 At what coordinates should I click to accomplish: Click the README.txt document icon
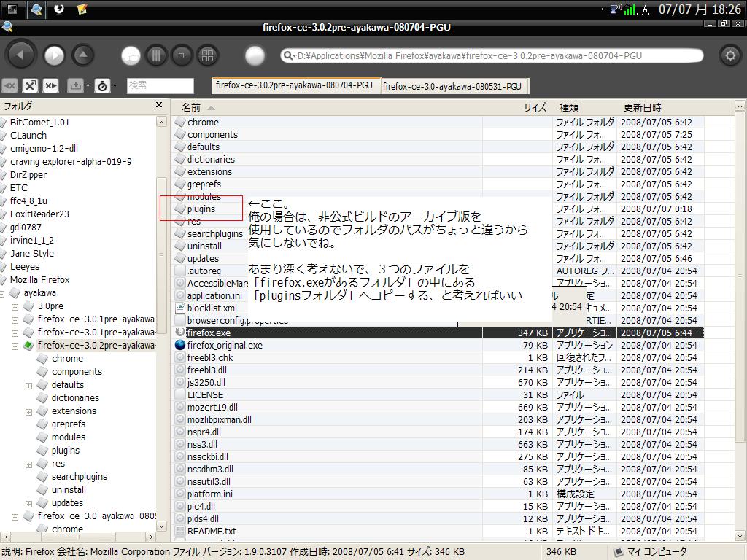180,531
